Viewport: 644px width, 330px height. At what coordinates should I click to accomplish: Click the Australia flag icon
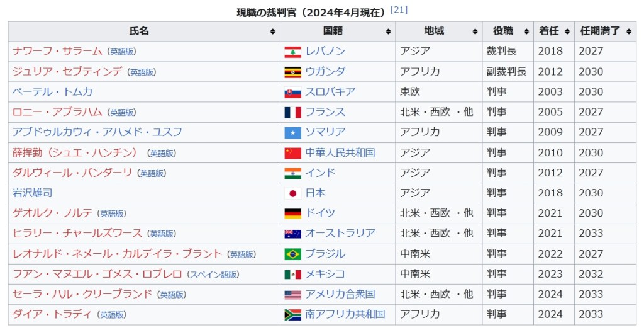point(292,234)
